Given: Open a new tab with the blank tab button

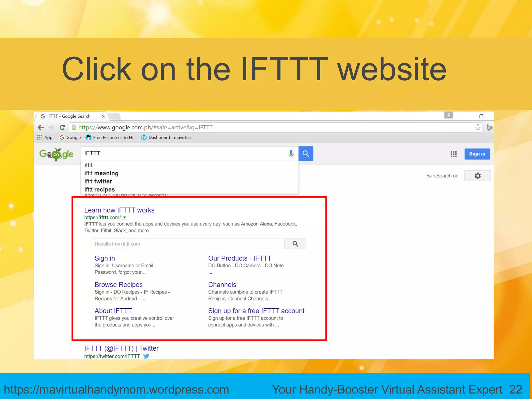Looking at the screenshot, I should click(115, 116).
